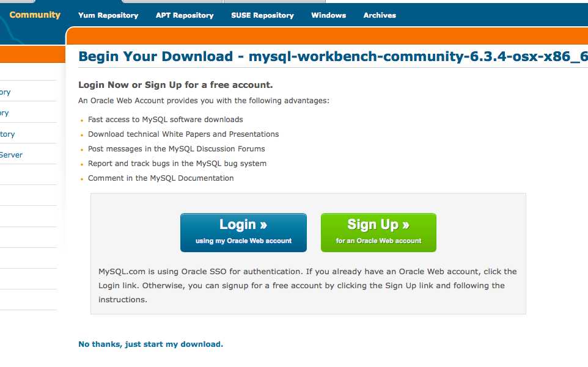Open the sidebar link ending in Server
The width and height of the screenshot is (588, 367).
11,154
